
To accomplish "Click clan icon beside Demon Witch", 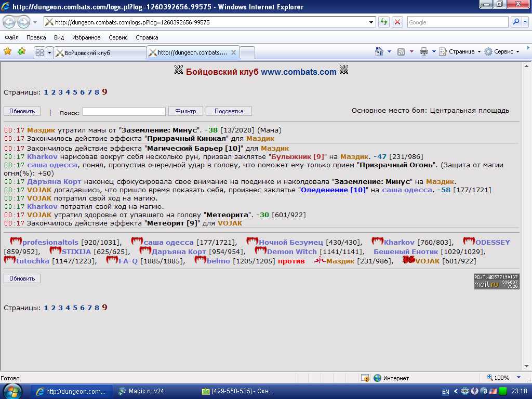I will [261, 251].
